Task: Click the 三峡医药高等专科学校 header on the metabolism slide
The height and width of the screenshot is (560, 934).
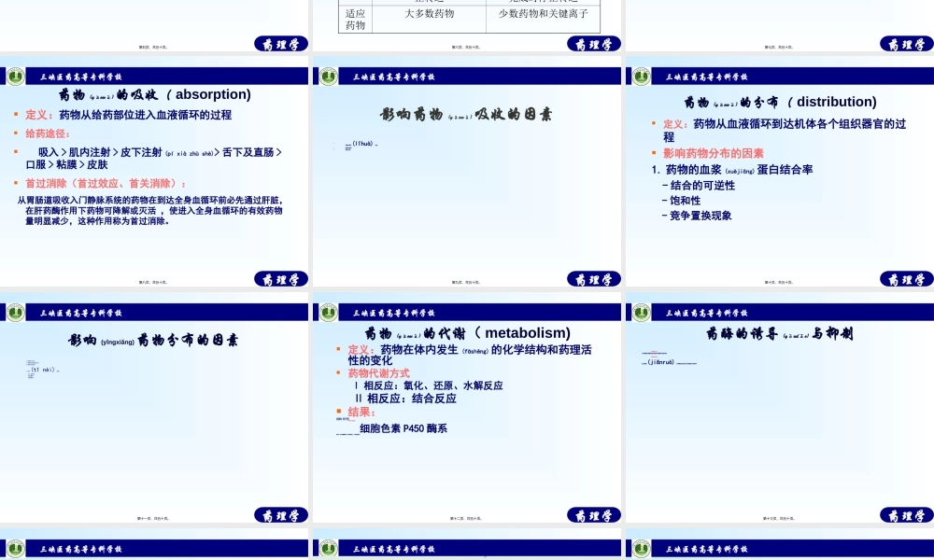Action: point(394,313)
